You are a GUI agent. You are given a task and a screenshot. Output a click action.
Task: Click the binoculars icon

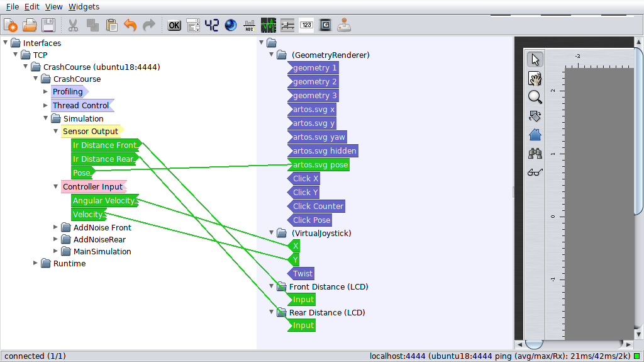[x=535, y=154]
